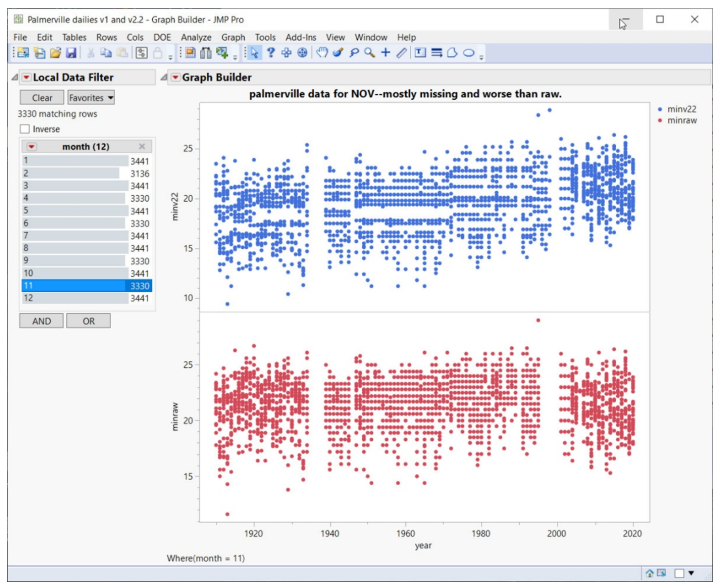Open the Add-Ins menu

(x=300, y=37)
